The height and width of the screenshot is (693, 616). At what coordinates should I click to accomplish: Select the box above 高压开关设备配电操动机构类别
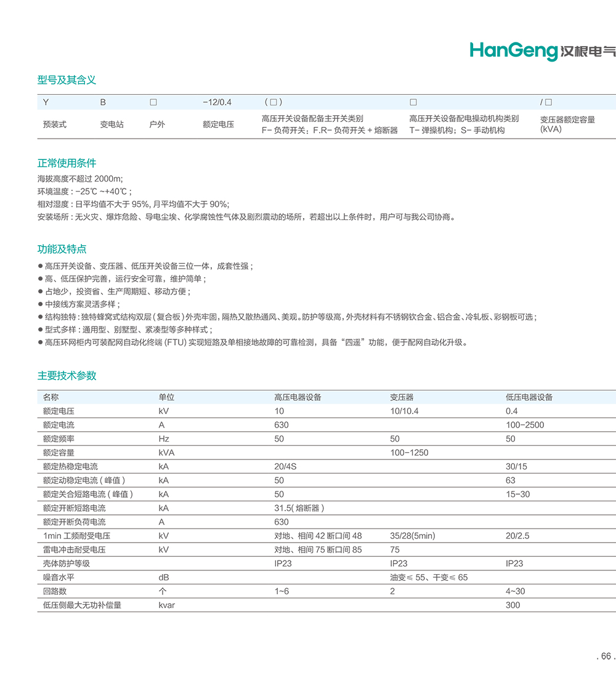[x=413, y=102]
